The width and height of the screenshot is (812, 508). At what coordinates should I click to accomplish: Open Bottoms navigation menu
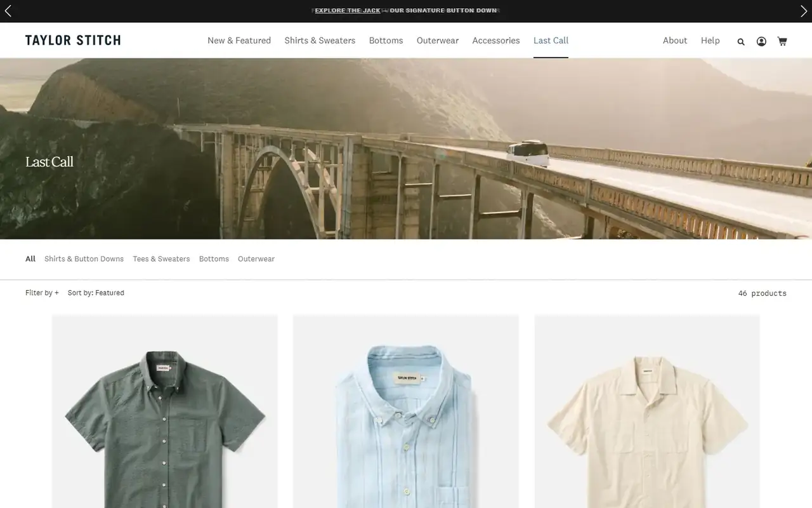386,41
